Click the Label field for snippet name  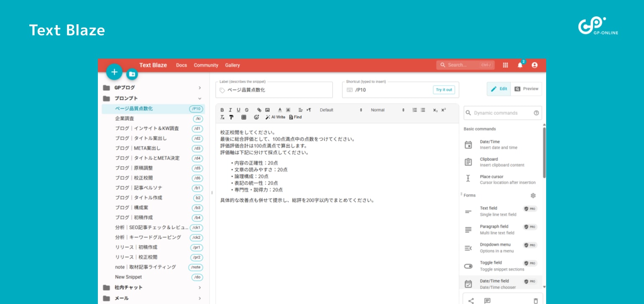point(274,90)
